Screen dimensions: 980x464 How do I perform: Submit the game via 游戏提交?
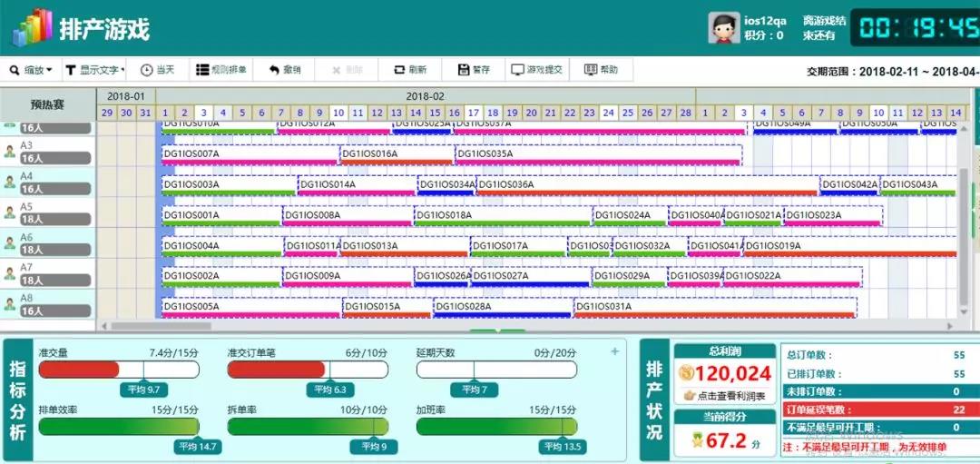[x=537, y=70]
